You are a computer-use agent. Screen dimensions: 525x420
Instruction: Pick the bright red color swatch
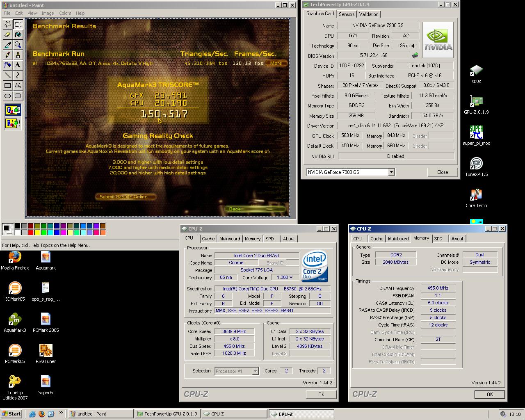pyautogui.click(x=30, y=233)
